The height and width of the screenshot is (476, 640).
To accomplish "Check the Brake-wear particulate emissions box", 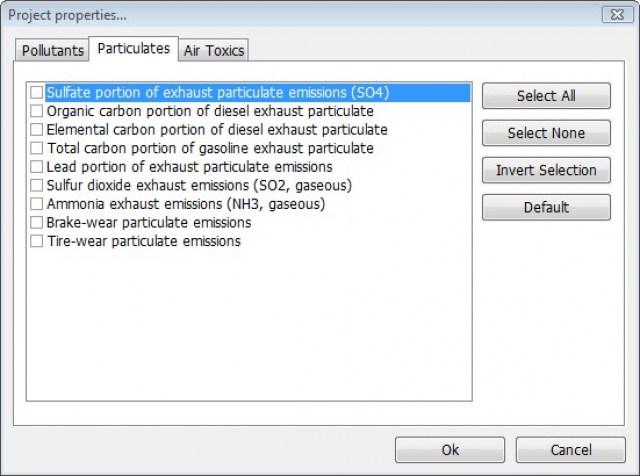I will (x=37, y=222).
